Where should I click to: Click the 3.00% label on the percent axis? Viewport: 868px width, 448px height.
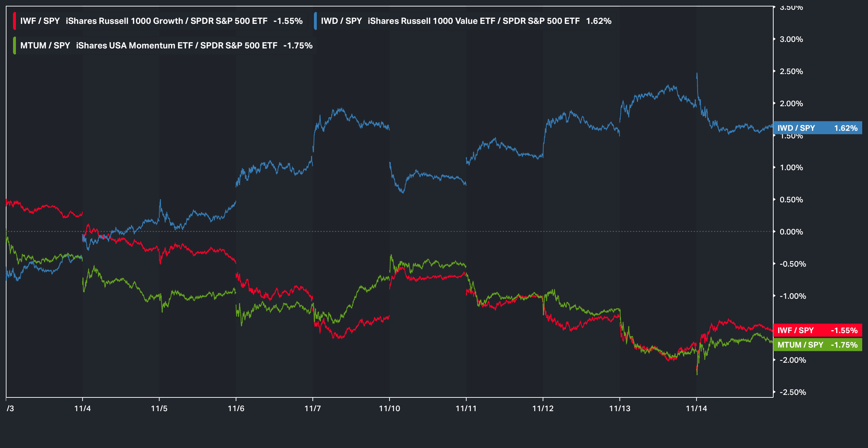791,39
